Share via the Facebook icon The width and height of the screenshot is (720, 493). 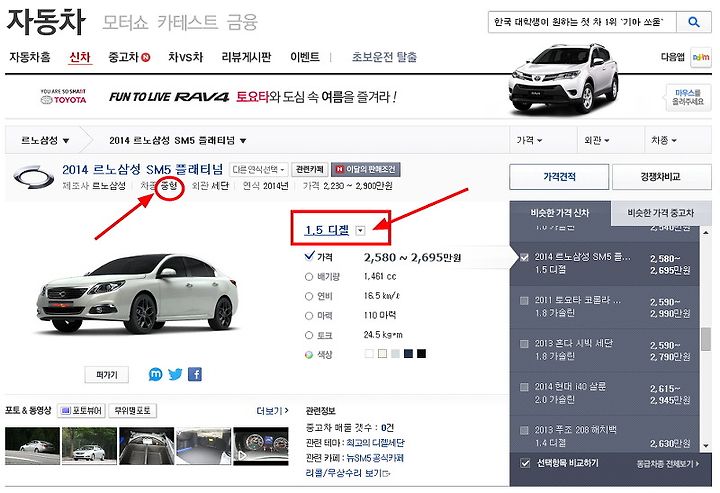point(195,375)
